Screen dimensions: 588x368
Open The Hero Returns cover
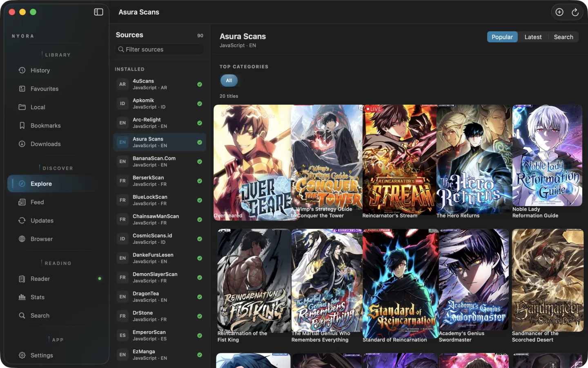tap(474, 159)
